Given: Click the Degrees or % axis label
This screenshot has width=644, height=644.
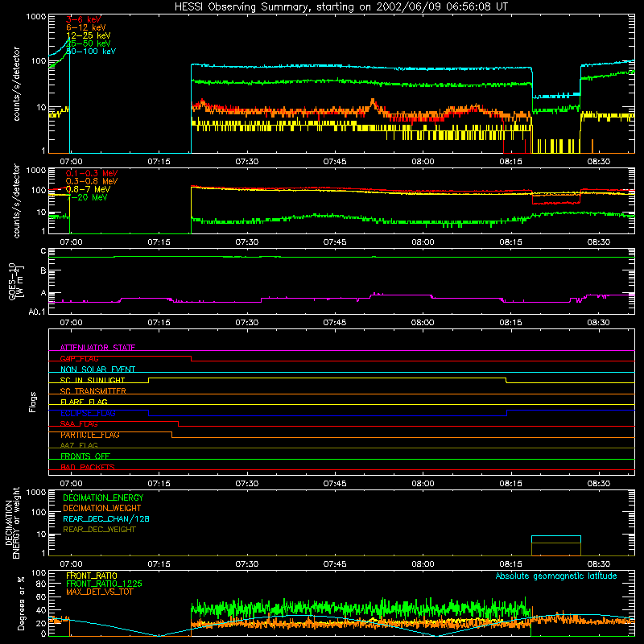Looking at the screenshot, I should tap(21, 603).
